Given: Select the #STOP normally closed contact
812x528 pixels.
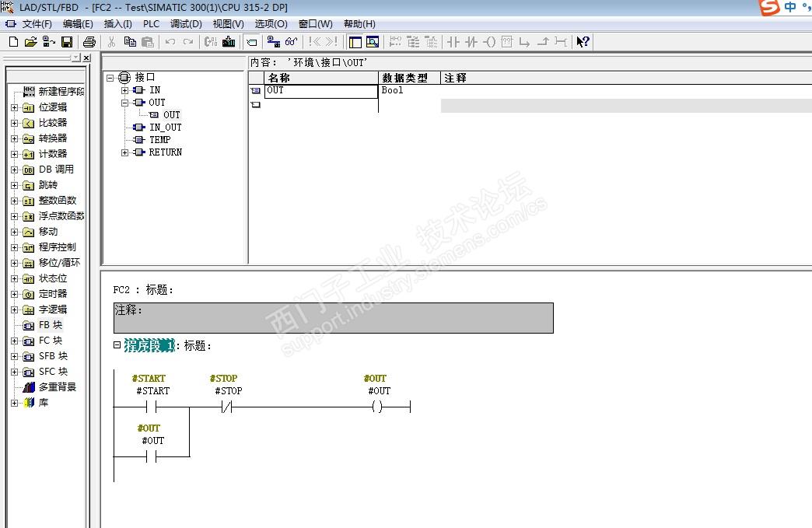Looking at the screenshot, I should [x=227, y=407].
